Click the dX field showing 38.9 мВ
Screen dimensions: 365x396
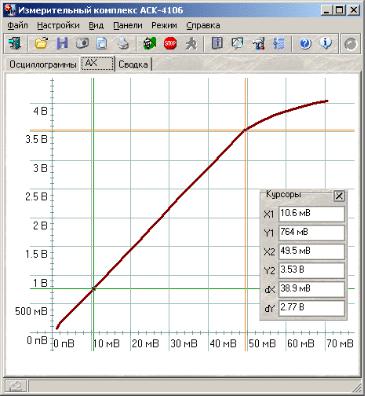coord(311,289)
